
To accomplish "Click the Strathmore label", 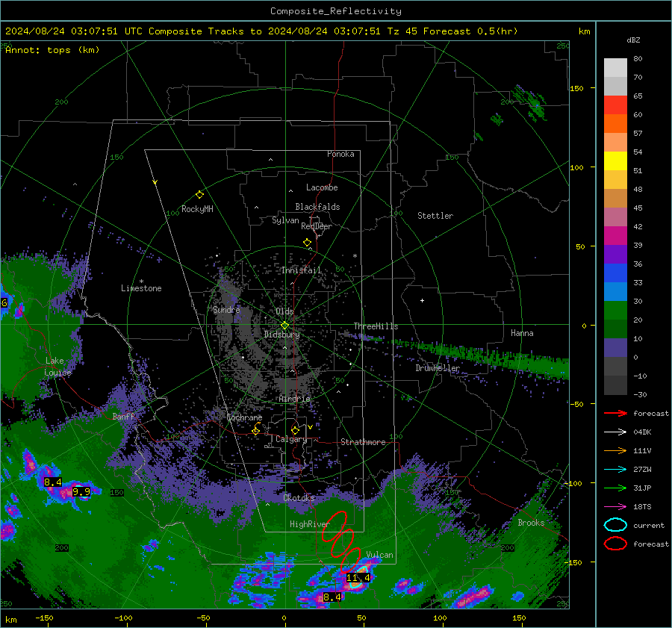I will pyautogui.click(x=363, y=442).
